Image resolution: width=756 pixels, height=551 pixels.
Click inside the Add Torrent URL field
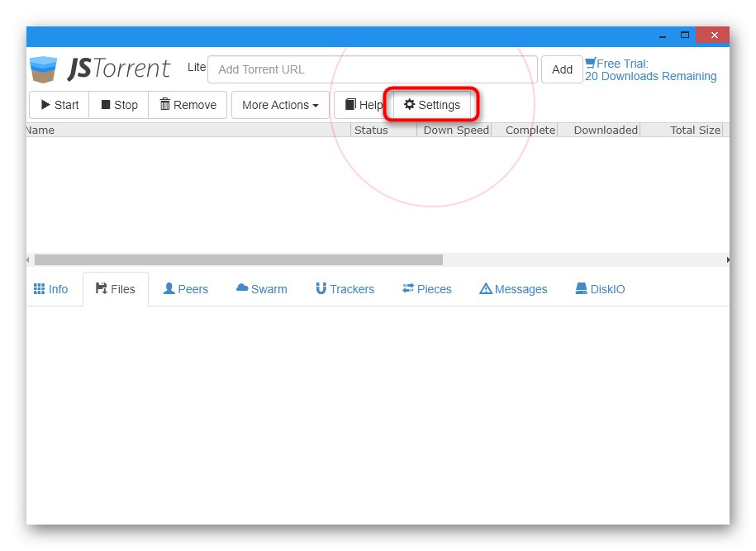tap(372, 69)
